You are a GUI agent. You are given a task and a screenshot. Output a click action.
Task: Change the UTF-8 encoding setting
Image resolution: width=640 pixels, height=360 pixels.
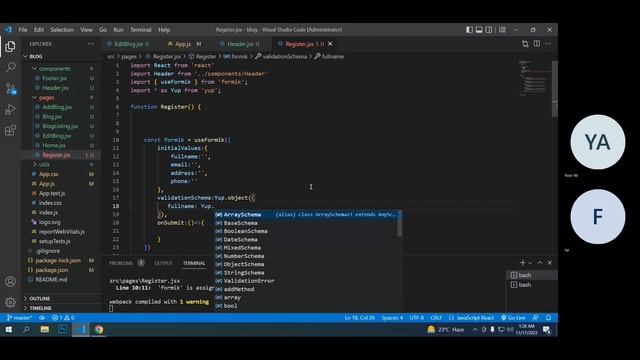click(417, 318)
